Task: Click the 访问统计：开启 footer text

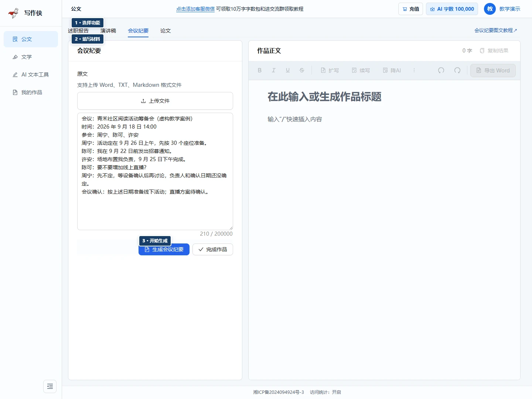Action: [325, 392]
